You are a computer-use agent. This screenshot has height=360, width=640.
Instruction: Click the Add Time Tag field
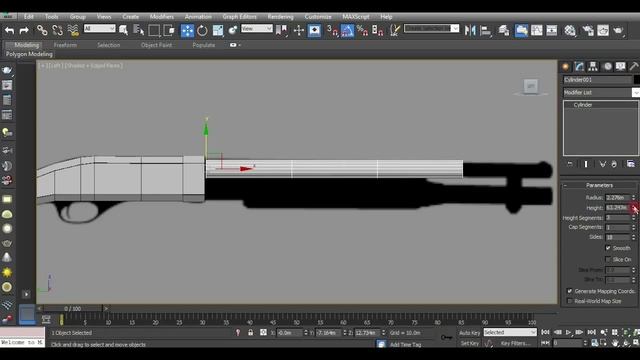pyautogui.click(x=405, y=344)
